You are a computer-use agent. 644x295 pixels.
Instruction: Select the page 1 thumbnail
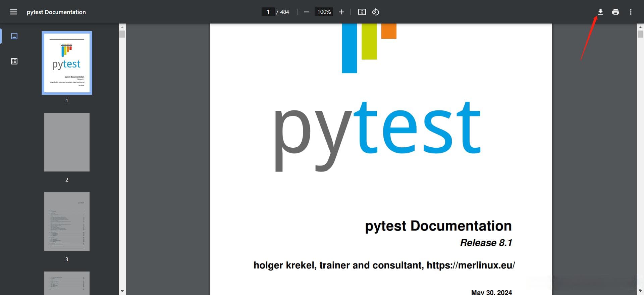coord(67,63)
